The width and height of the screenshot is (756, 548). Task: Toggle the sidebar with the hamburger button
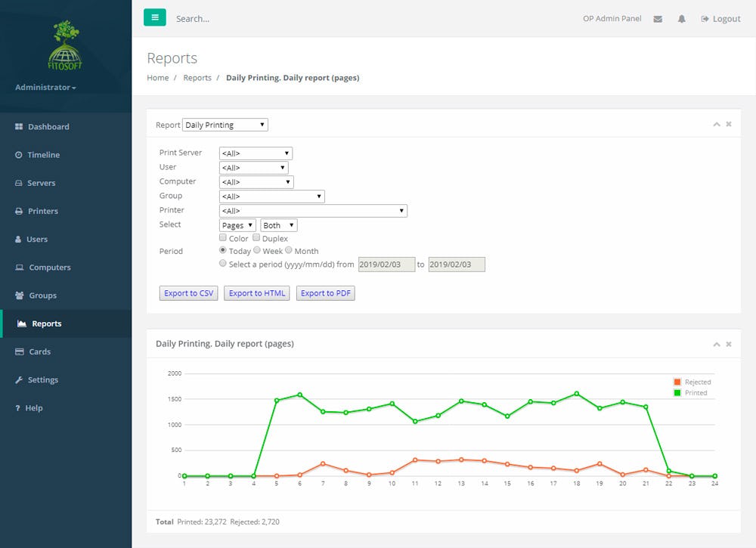click(x=155, y=16)
